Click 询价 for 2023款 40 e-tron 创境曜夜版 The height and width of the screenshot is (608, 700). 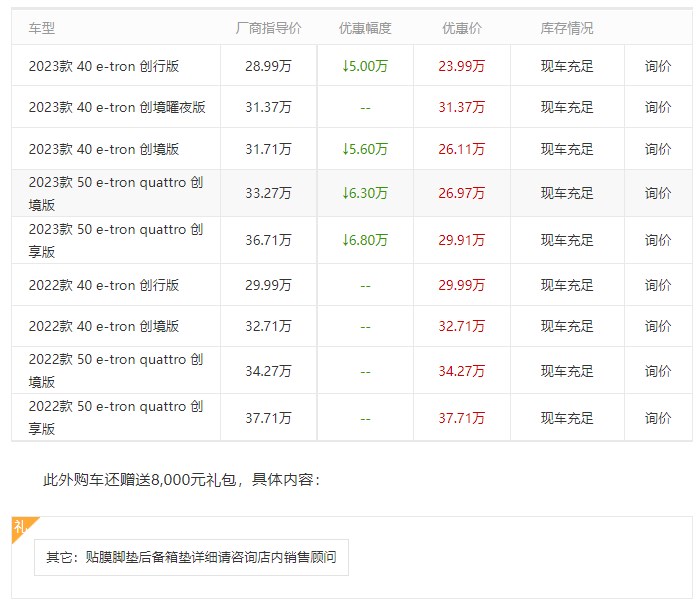click(x=658, y=107)
